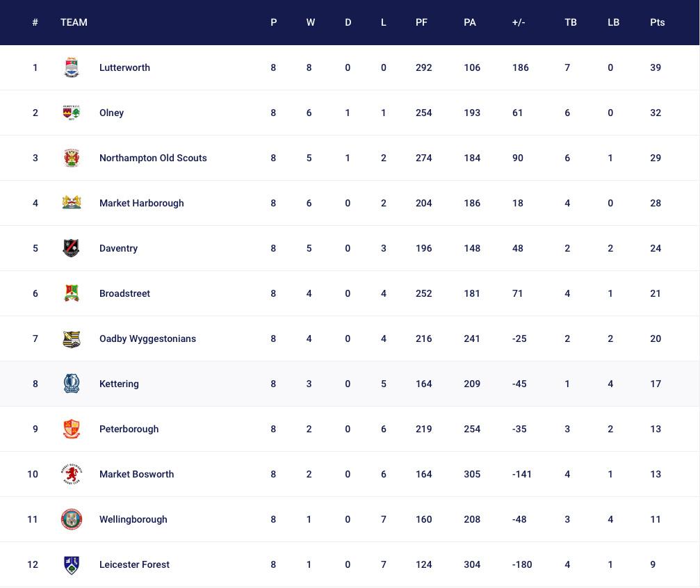Click the +/- column header

pyautogui.click(x=518, y=22)
